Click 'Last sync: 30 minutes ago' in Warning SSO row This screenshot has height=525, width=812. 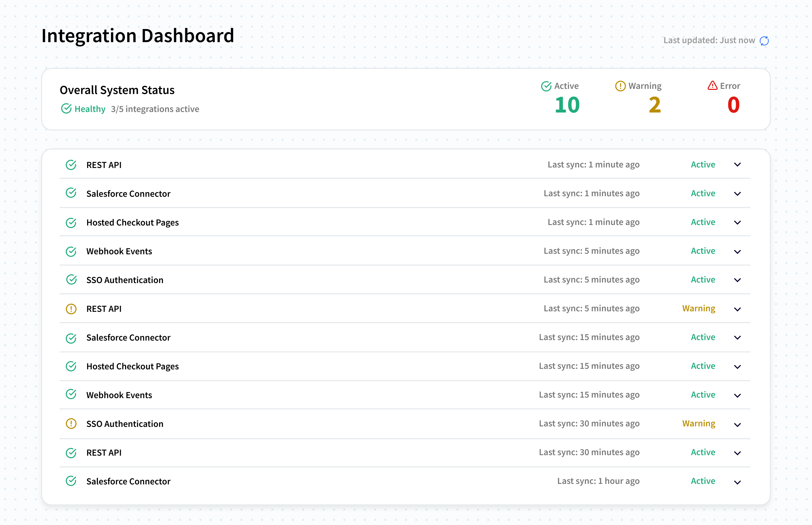pos(589,423)
